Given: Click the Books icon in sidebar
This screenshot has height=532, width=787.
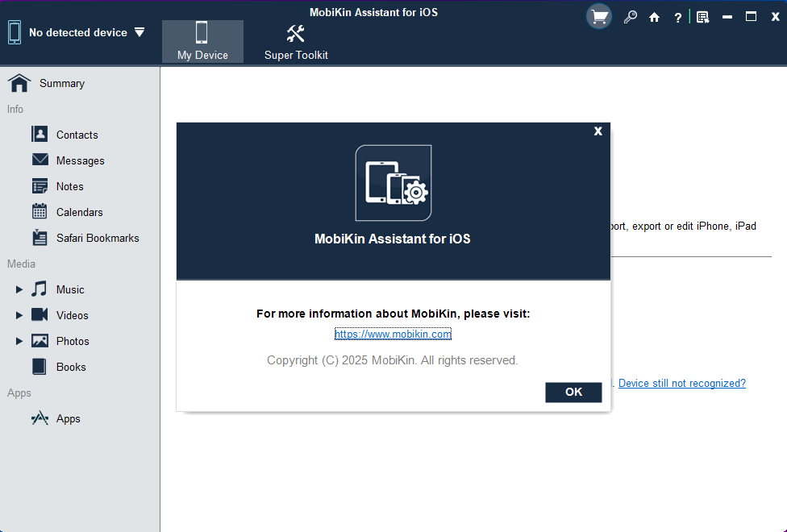Looking at the screenshot, I should 40,367.
